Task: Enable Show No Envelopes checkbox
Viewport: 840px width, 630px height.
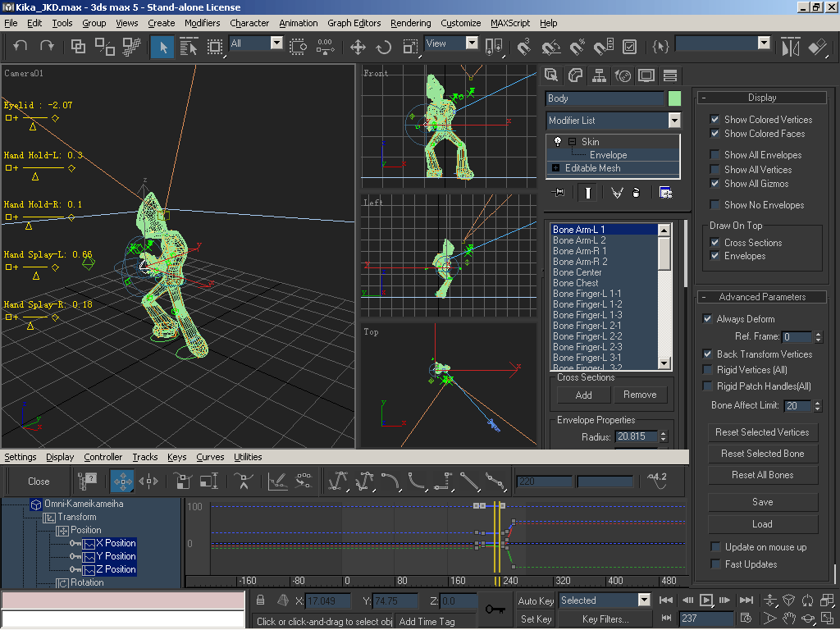Action: coord(714,204)
